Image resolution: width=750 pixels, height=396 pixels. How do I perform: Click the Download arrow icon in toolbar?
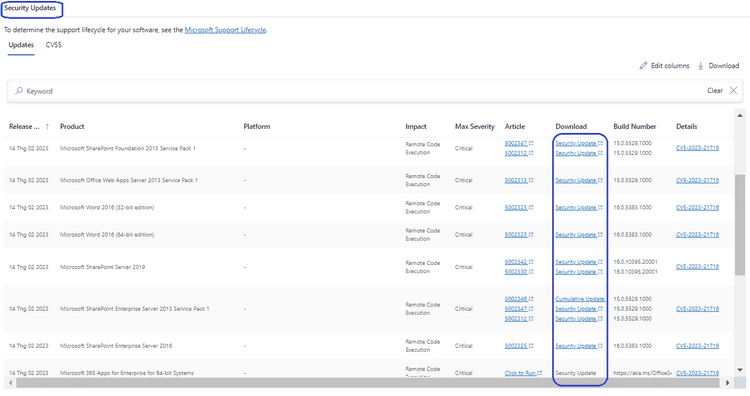coord(700,66)
